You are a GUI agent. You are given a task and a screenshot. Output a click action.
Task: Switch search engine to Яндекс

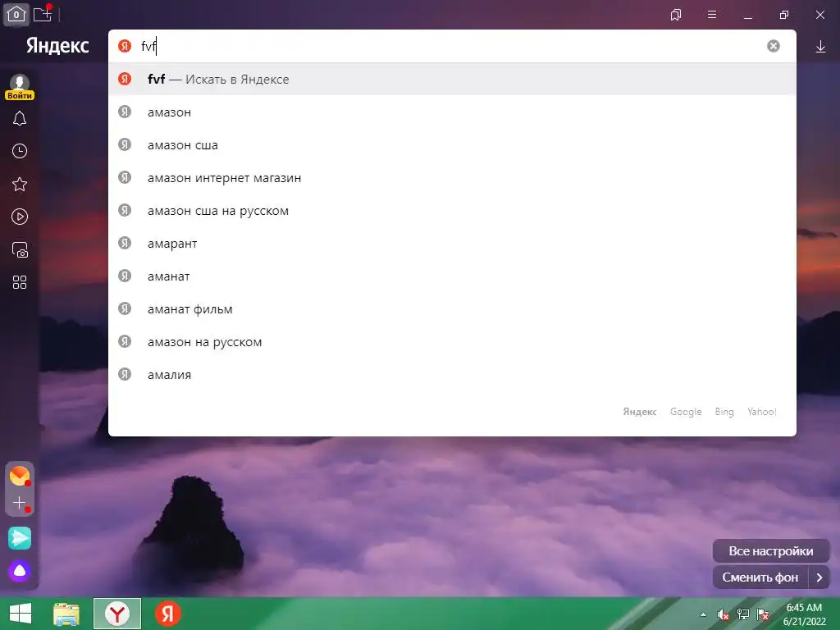(x=640, y=412)
